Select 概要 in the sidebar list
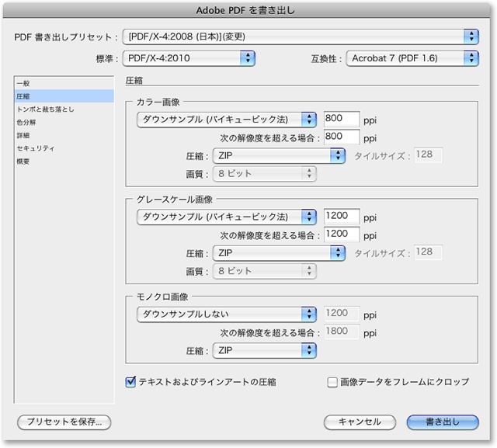Screen dimensions: 497x448 click(24, 161)
